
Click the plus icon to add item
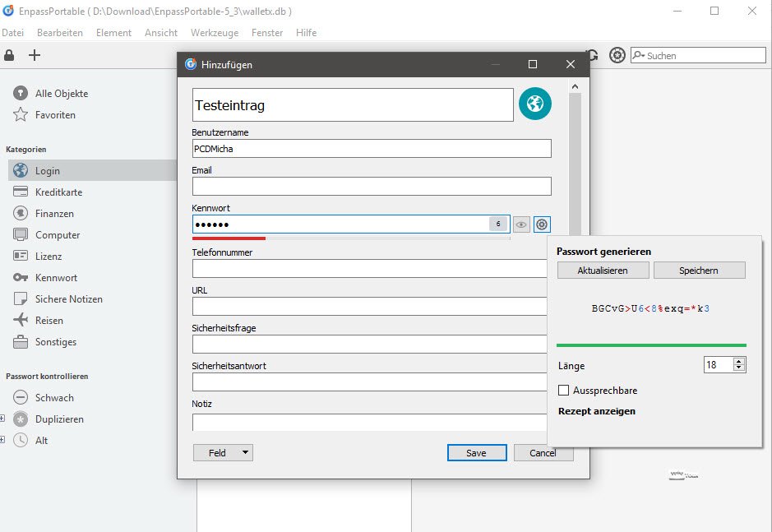tap(34, 56)
